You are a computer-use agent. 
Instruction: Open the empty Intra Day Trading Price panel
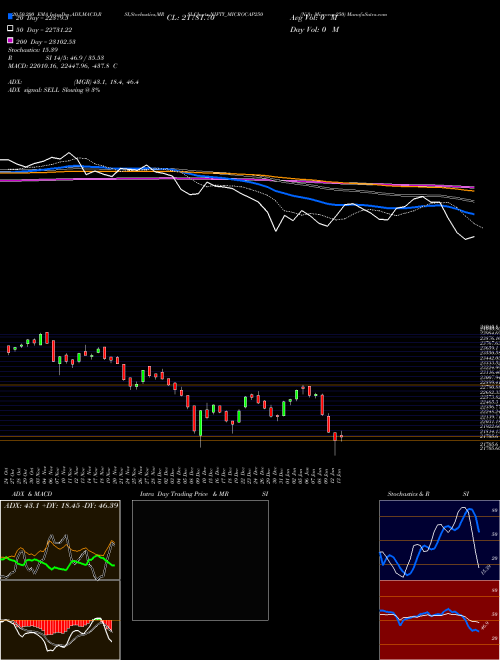tap(200, 560)
